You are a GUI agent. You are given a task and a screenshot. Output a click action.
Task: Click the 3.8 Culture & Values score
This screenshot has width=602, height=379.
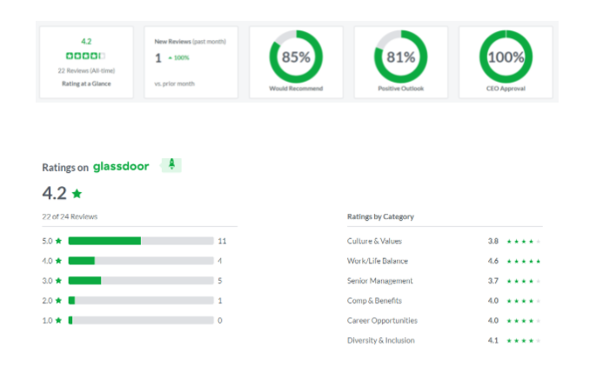(x=493, y=241)
